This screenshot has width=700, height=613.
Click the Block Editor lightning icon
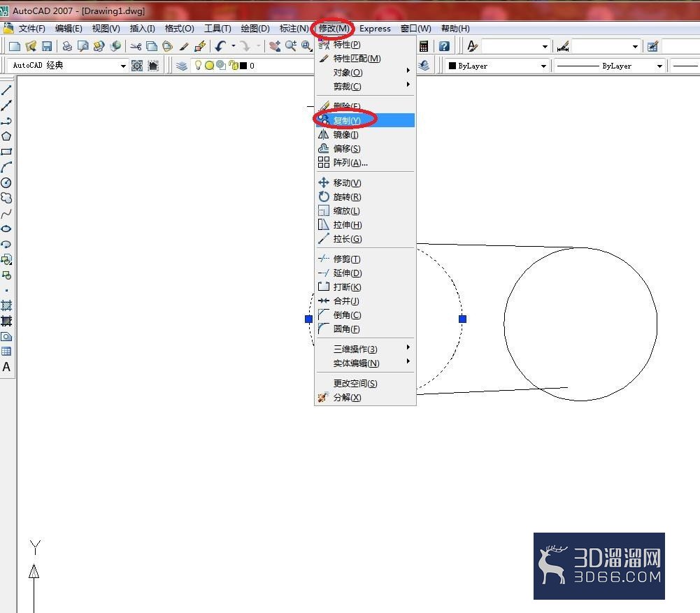coord(200,46)
